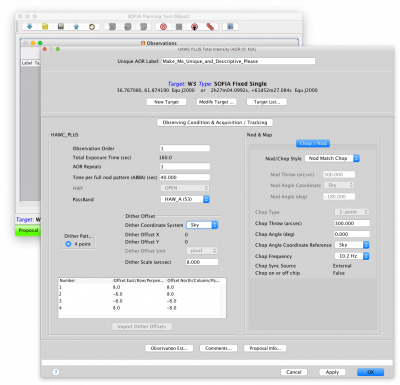Click the green Proposal tab in main window
Screen dimensions: 400x385
[x=28, y=230]
